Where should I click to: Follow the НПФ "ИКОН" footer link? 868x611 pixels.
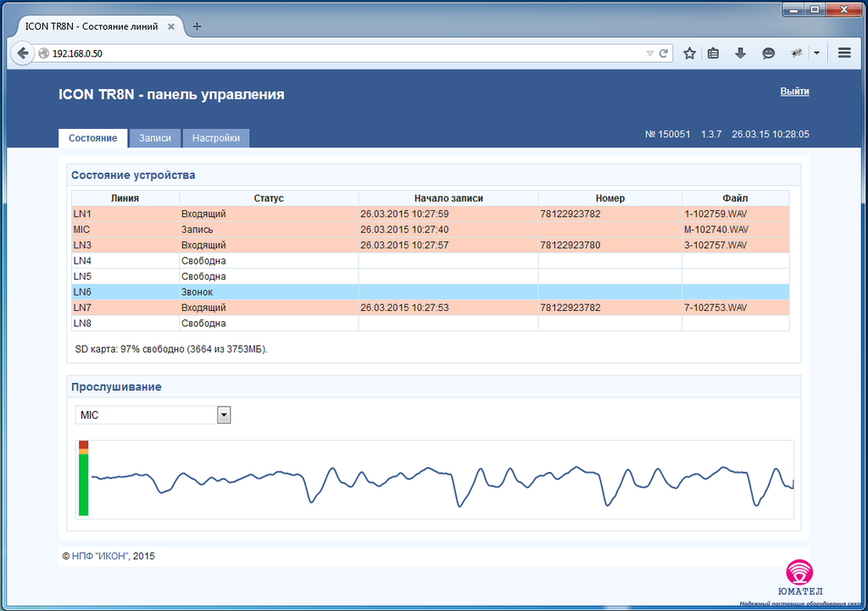click(99, 556)
